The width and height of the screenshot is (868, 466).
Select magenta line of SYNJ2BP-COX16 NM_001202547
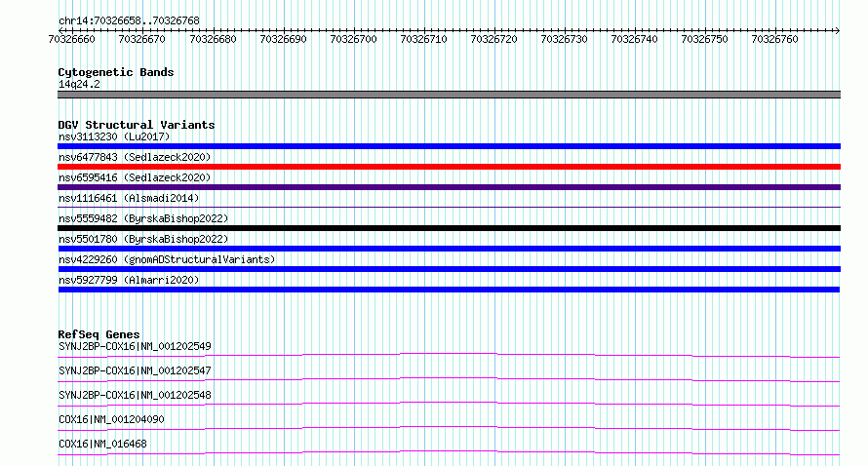(449, 379)
